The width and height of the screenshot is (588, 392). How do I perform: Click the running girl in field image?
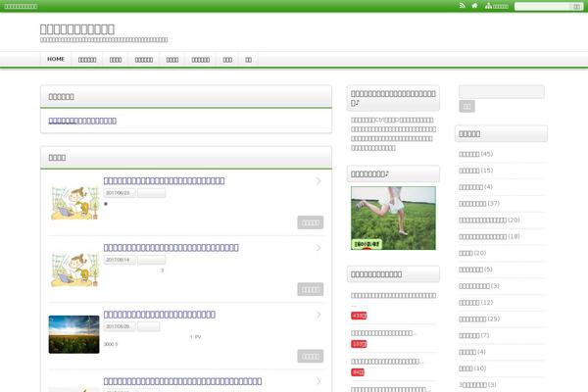[393, 218]
